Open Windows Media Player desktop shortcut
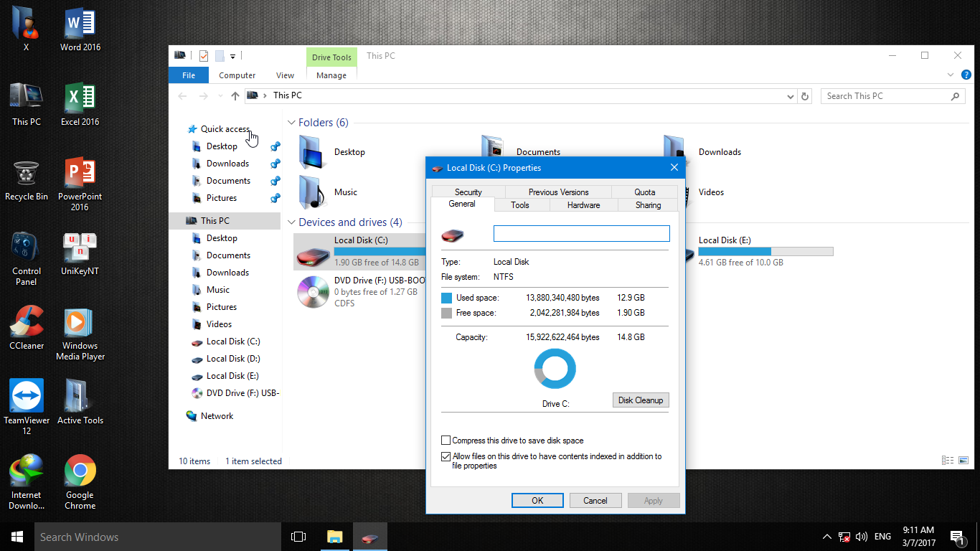 (x=80, y=334)
